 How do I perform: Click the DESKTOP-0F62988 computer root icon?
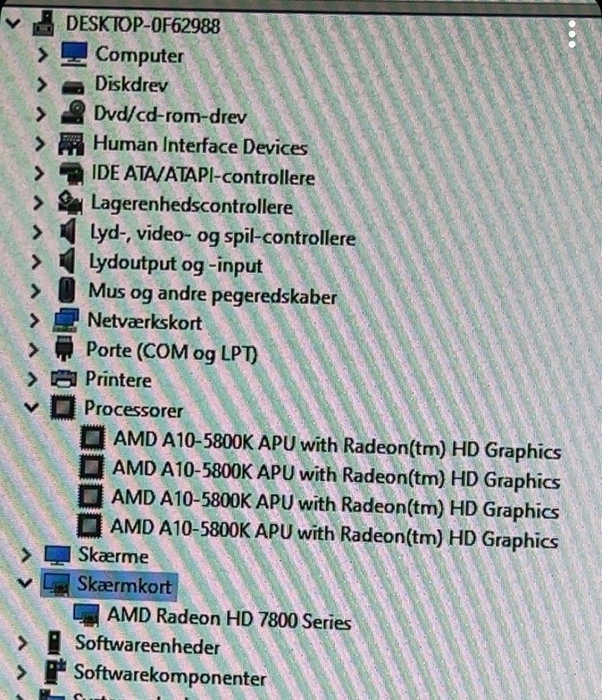tap(44, 23)
